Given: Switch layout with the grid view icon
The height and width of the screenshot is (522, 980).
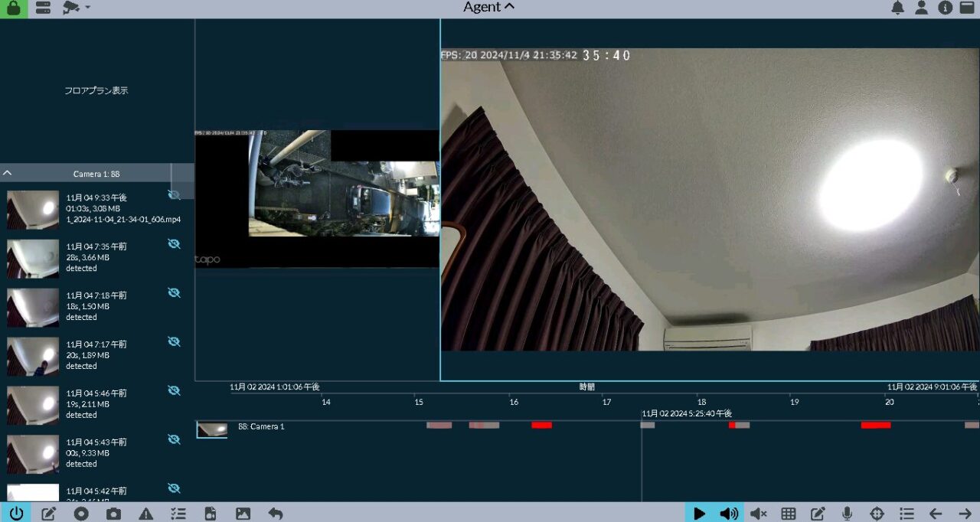Looking at the screenshot, I should coord(789,514).
